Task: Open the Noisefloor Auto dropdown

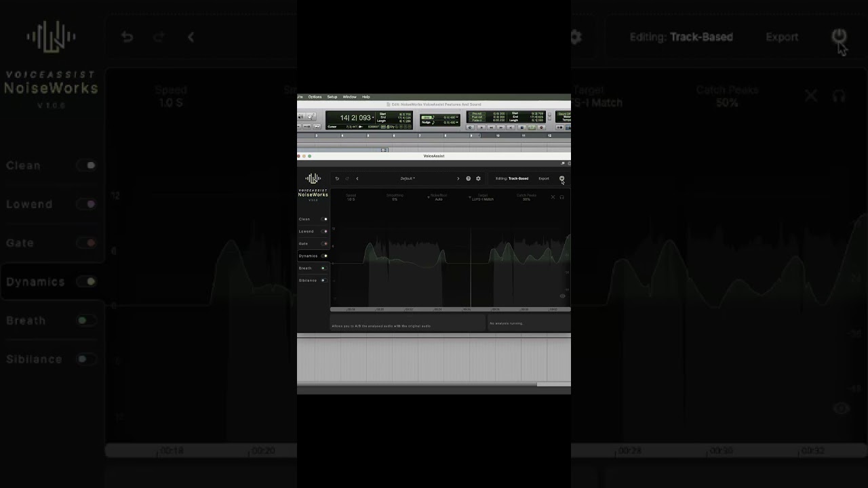Action: tap(439, 197)
